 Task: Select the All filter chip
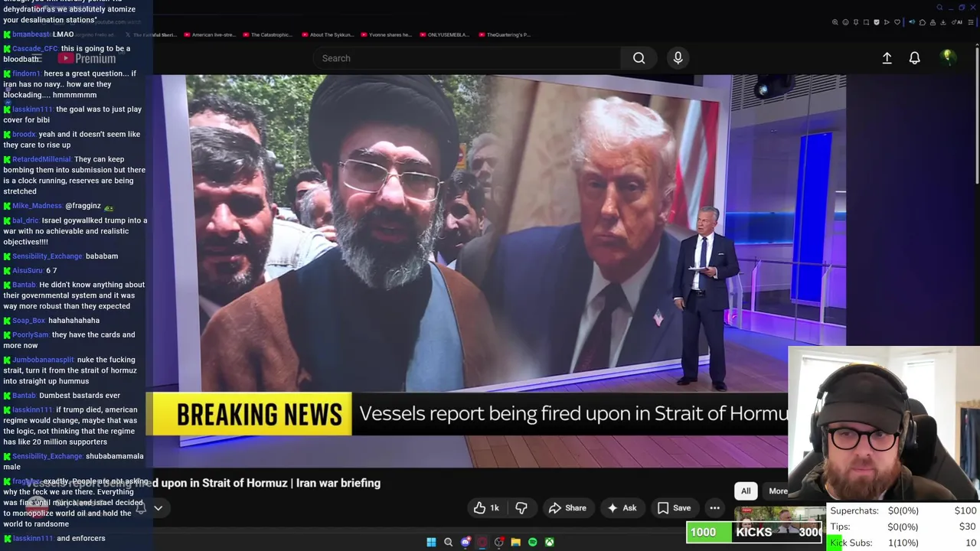746,491
